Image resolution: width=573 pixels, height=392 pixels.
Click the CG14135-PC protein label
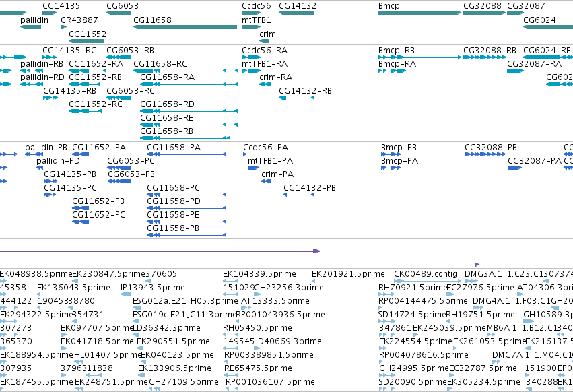coord(70,188)
